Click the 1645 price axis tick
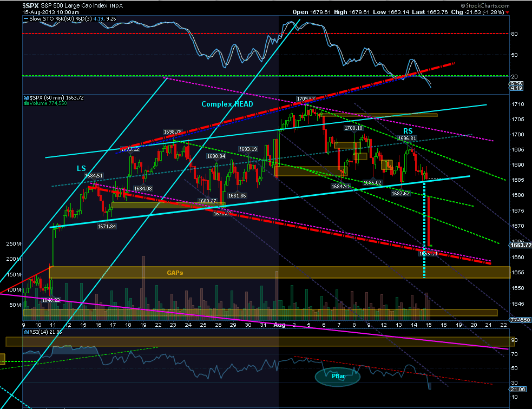The height and width of the screenshot is (409, 532). 518,304
